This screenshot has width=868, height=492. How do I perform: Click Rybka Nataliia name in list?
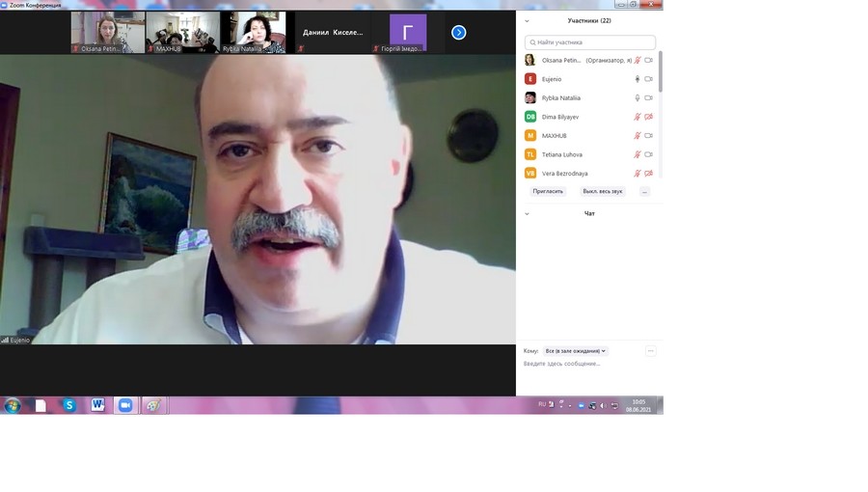click(561, 98)
